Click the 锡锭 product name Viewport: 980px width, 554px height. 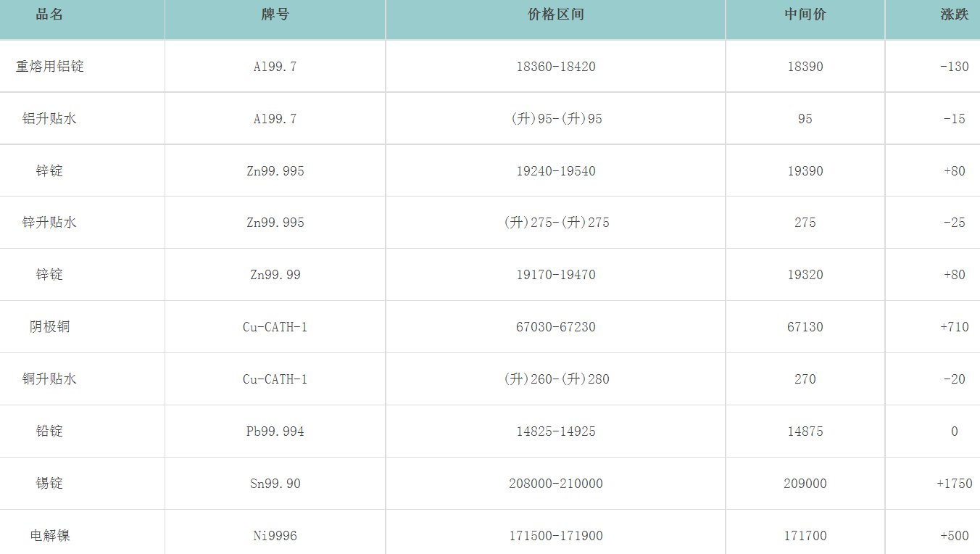[x=49, y=484]
